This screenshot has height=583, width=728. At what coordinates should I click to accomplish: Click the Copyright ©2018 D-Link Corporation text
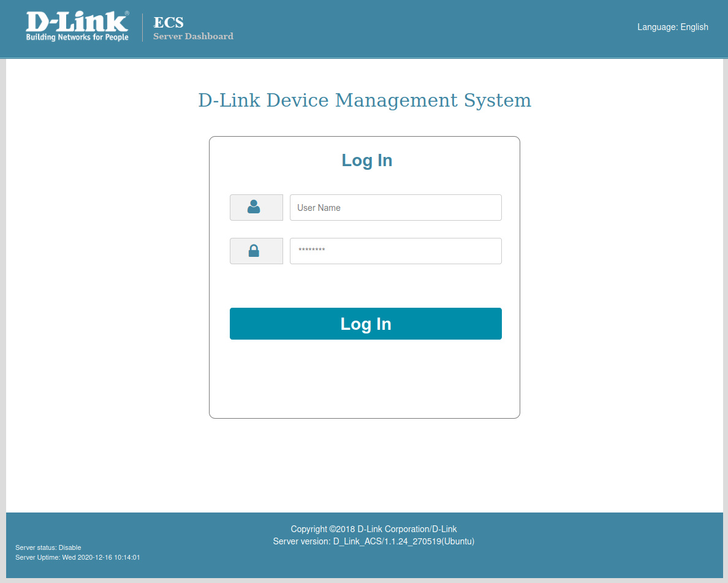pos(374,529)
